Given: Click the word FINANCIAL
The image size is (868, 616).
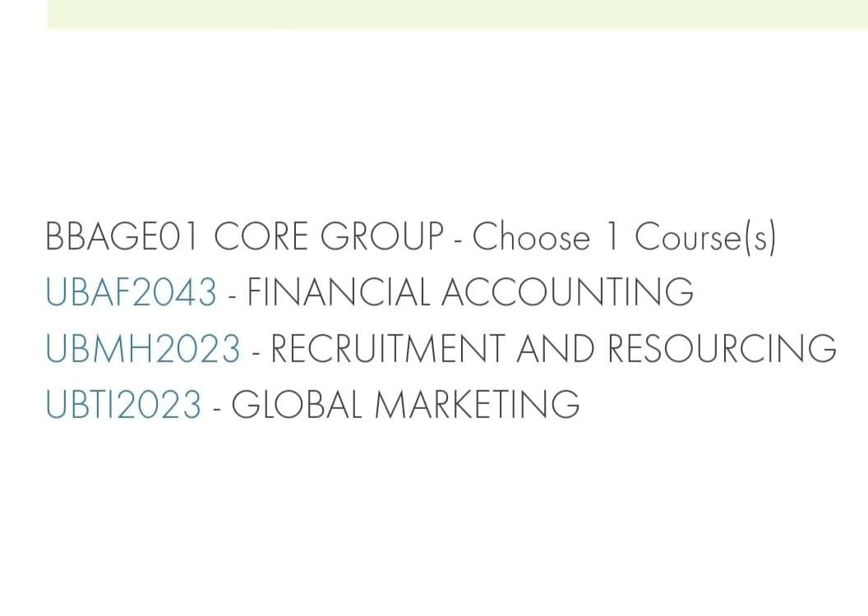Looking at the screenshot, I should point(337,293).
